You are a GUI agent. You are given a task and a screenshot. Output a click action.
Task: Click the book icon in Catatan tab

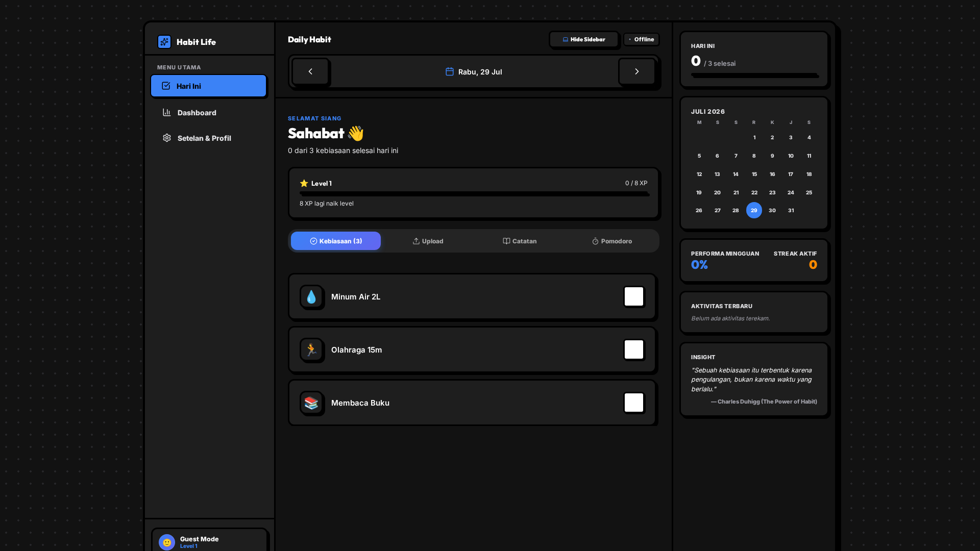pos(506,241)
